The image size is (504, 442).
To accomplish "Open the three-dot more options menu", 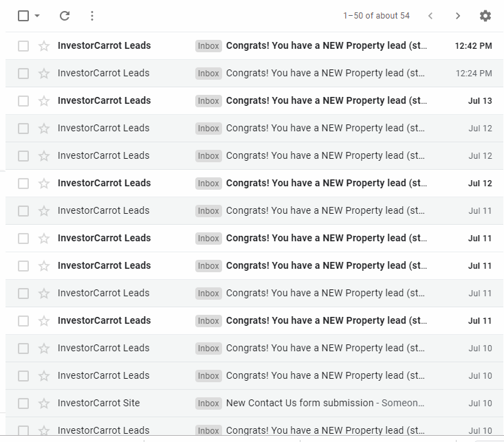I will tap(92, 16).
